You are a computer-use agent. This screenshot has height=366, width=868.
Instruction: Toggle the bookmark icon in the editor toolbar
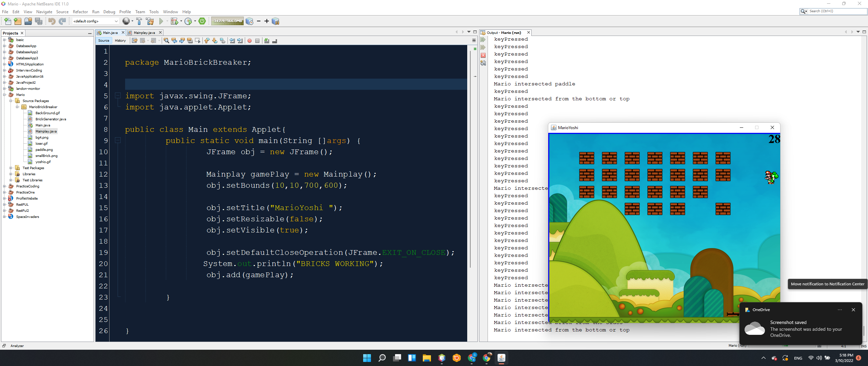223,41
